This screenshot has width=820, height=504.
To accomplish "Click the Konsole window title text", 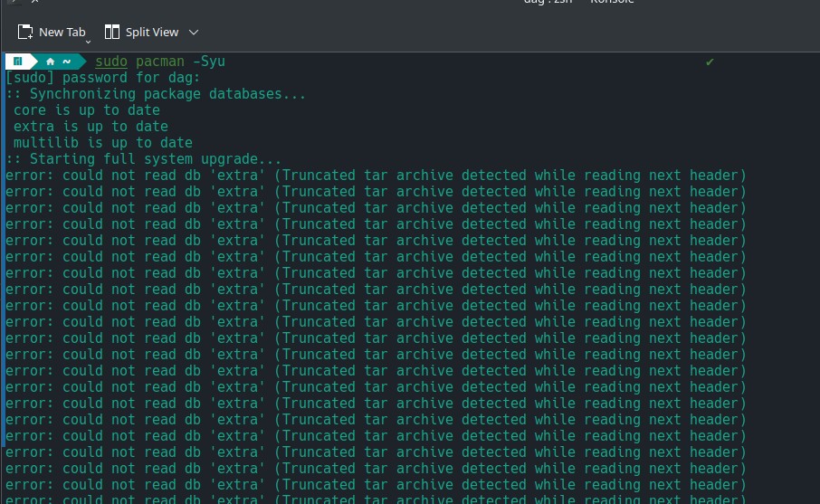I will pos(579,2).
